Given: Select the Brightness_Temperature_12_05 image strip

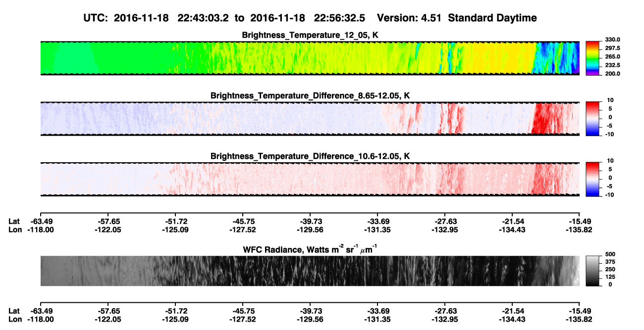Looking at the screenshot, I should [x=310, y=58].
